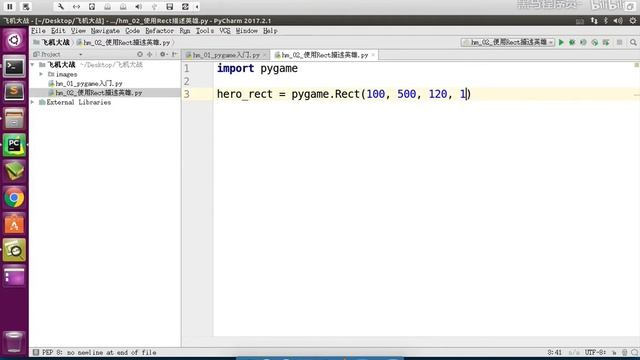Click the VM sound speaker icon
This screenshot has height=360, width=640.
139,7
